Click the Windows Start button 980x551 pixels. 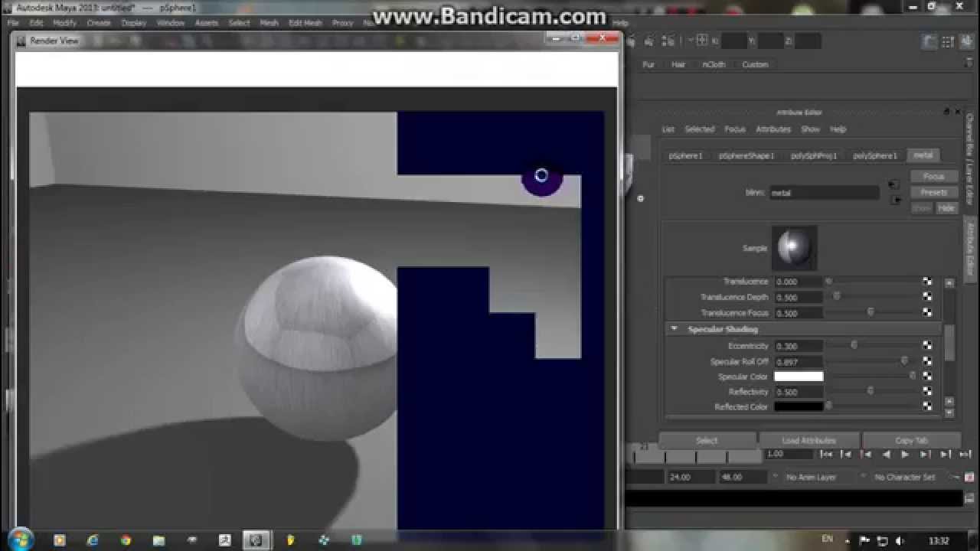[20, 540]
